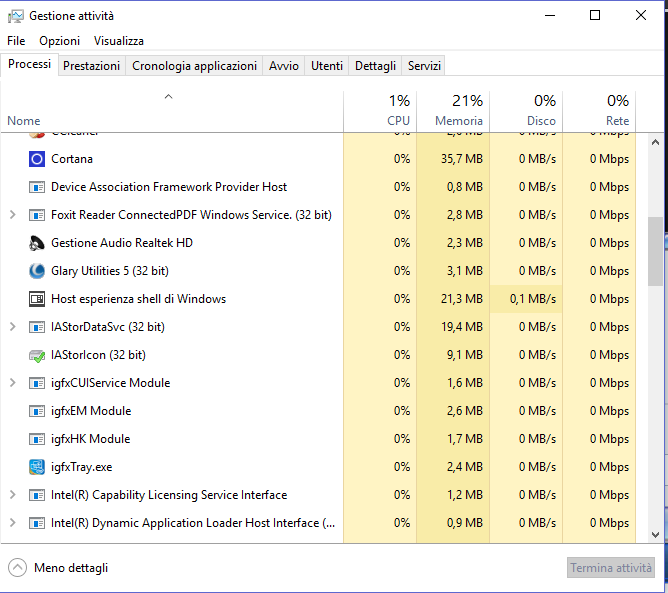Viewport: 668px width, 593px height.
Task: Sort by the Disco column header
Action: (526, 112)
